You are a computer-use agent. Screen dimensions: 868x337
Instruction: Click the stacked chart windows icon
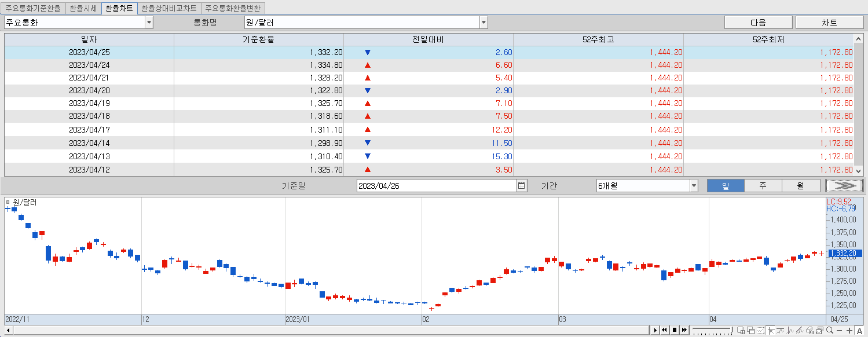[x=819, y=330]
